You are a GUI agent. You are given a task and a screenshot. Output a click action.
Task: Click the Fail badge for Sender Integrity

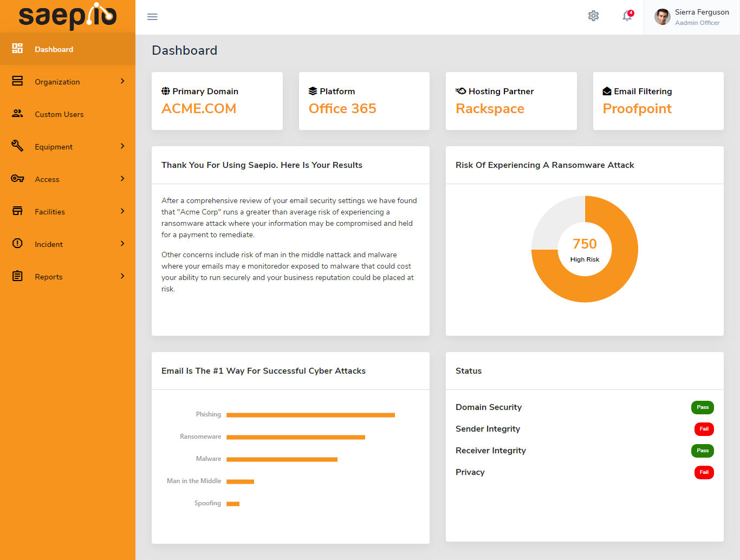pos(704,429)
